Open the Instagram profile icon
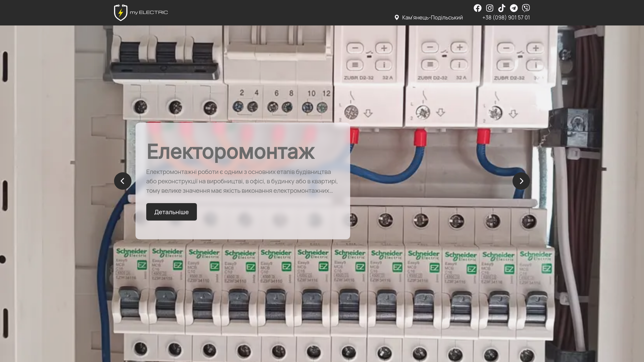This screenshot has height=362, width=644. coord(490,8)
